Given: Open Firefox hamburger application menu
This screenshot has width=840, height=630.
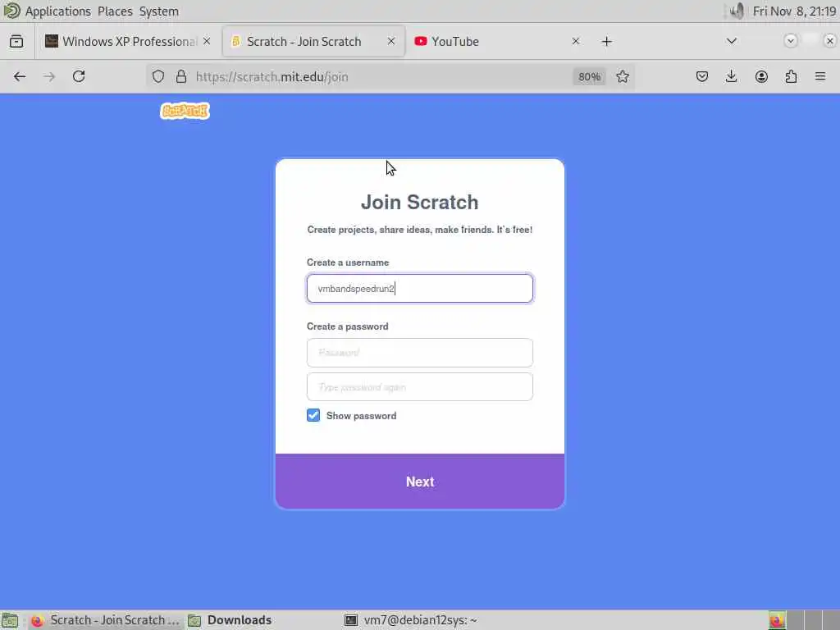Looking at the screenshot, I should point(820,76).
